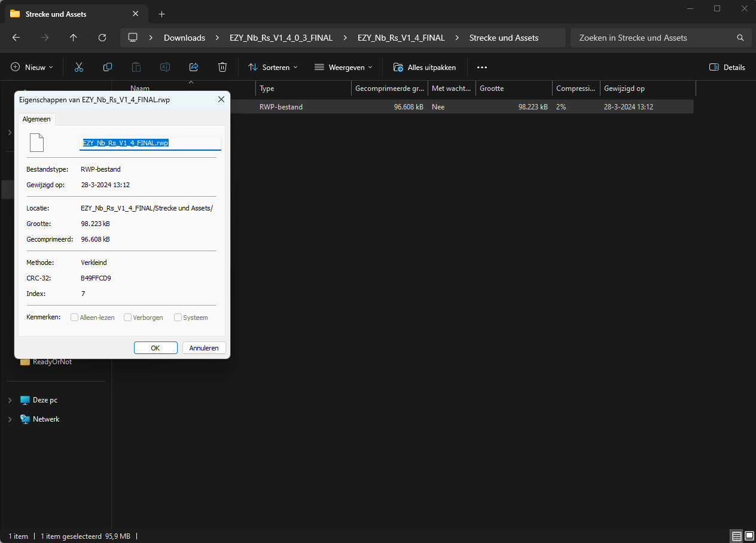Close the Eigenschappen properties dialog
Image resolution: width=756 pixels, height=543 pixels.
pyautogui.click(x=221, y=100)
